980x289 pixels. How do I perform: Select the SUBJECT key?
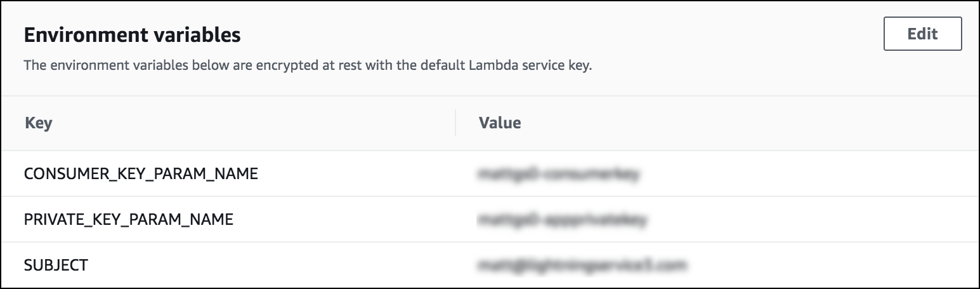click(56, 265)
